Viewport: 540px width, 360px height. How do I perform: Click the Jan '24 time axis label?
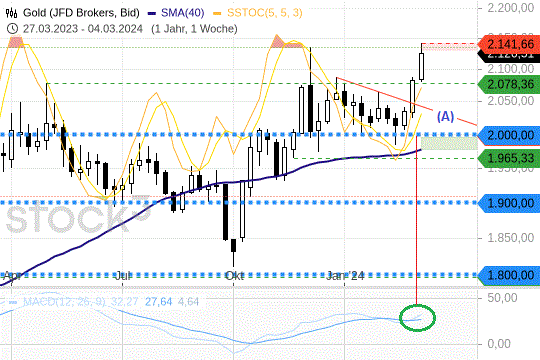pyautogui.click(x=345, y=276)
